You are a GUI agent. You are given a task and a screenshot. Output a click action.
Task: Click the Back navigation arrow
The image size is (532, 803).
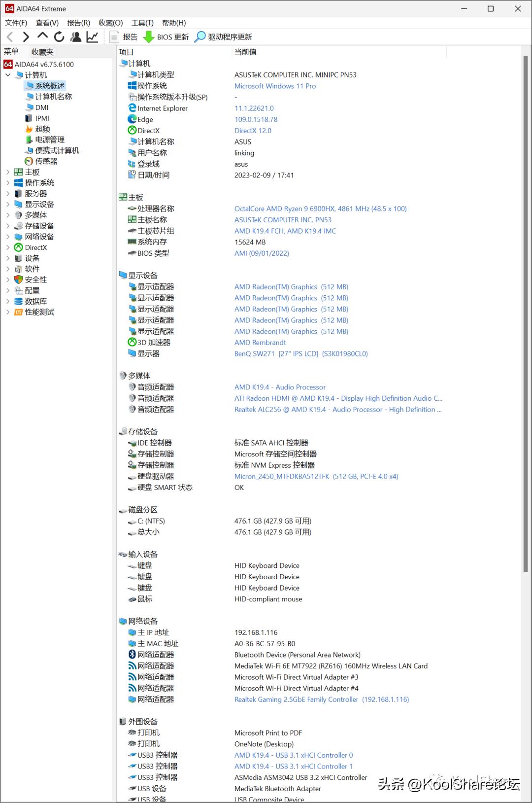click(x=10, y=37)
